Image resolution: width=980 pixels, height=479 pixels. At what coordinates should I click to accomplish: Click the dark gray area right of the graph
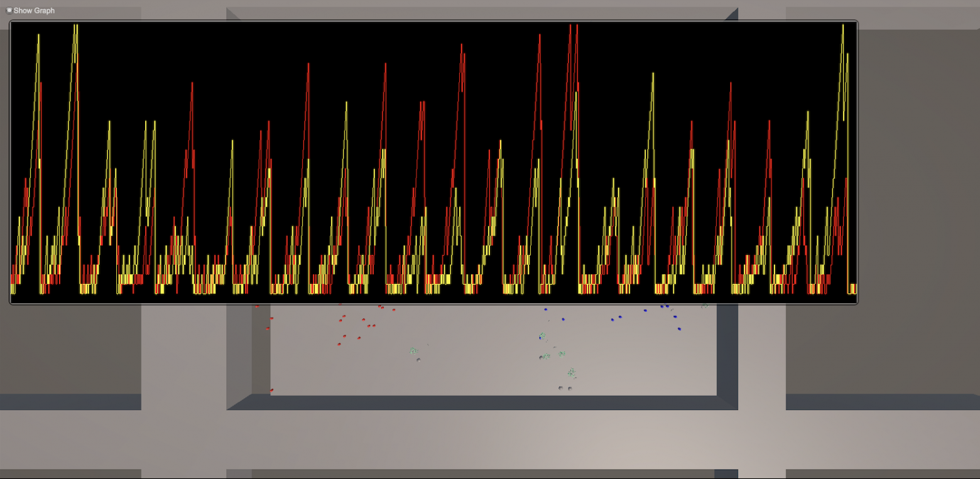point(911,188)
